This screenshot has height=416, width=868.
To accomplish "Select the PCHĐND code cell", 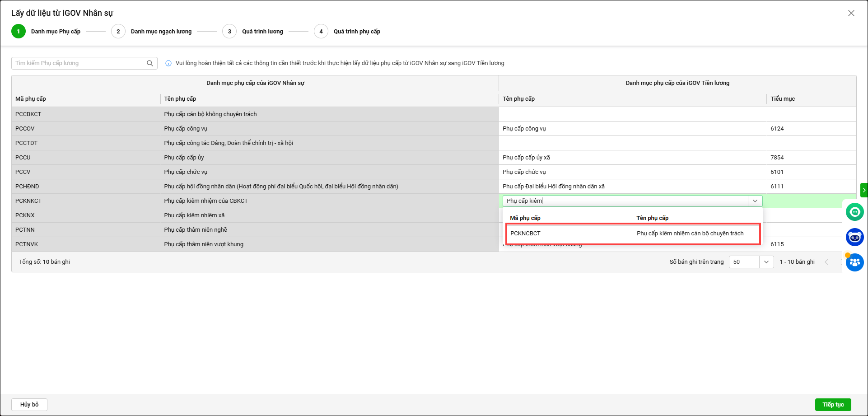I will click(86, 187).
